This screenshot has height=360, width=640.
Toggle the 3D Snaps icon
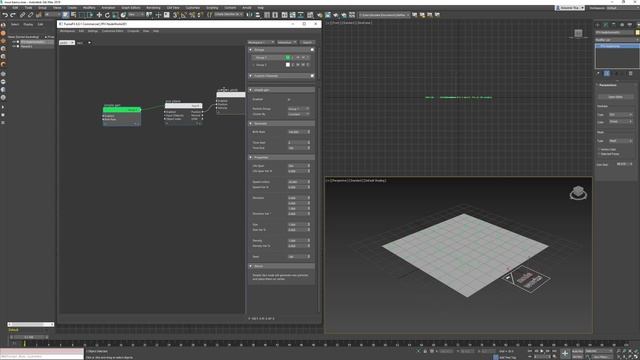click(176, 15)
